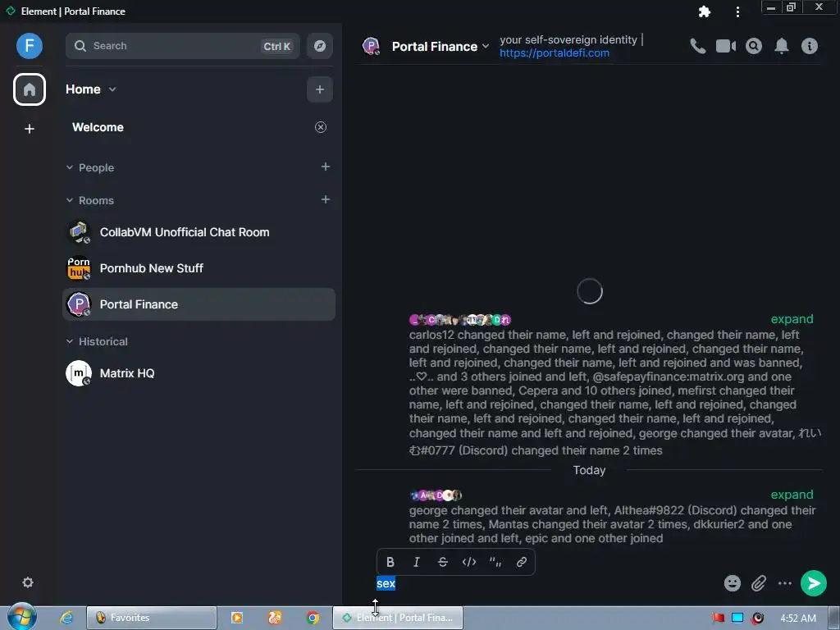Apply code block formatting
840x630 pixels.
point(468,562)
